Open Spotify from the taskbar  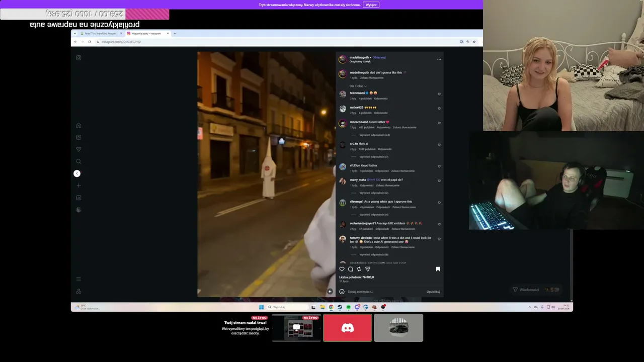[348, 307]
